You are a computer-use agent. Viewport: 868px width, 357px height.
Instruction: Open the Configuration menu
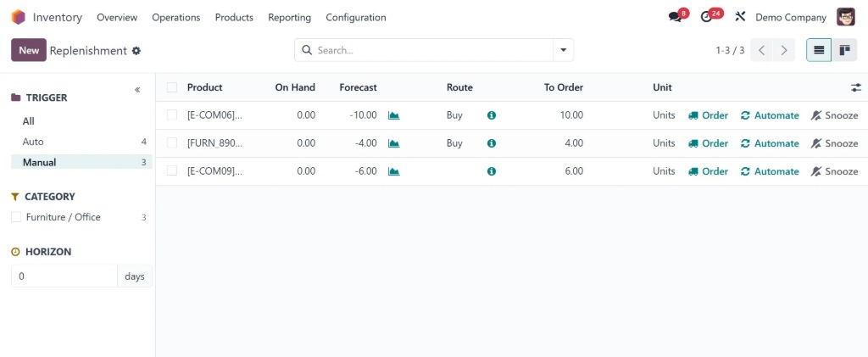point(355,17)
